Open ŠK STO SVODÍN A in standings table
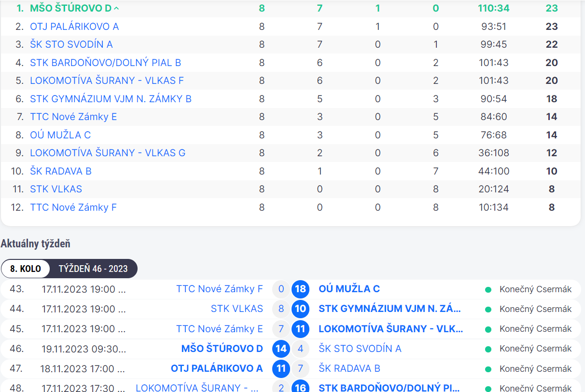Image resolution: width=585 pixels, height=392 pixels. point(71,44)
